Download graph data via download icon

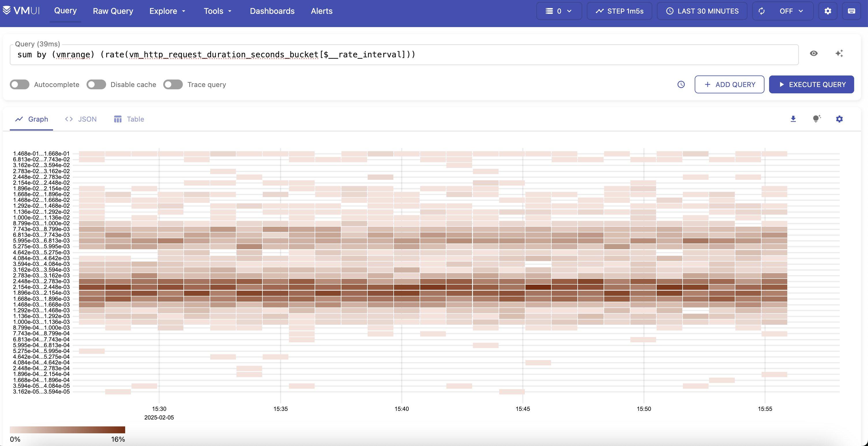tap(793, 119)
